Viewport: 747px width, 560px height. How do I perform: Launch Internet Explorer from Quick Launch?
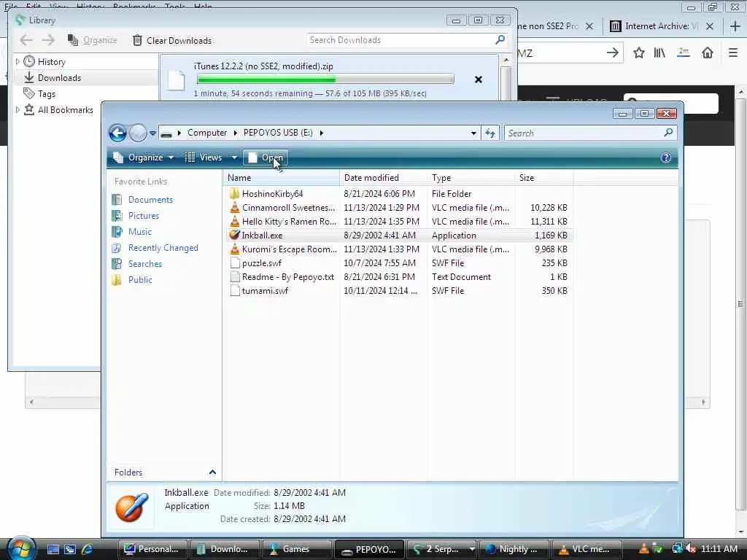(x=88, y=549)
